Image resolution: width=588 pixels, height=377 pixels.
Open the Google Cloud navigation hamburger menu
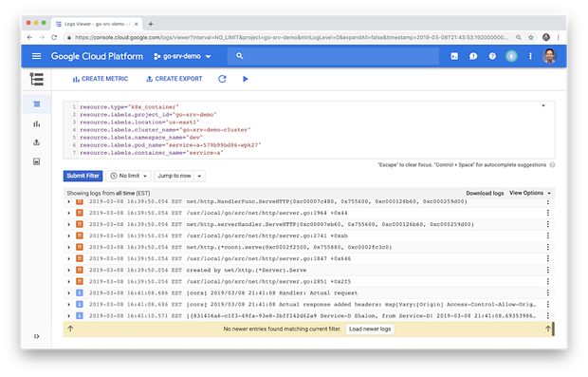(36, 56)
